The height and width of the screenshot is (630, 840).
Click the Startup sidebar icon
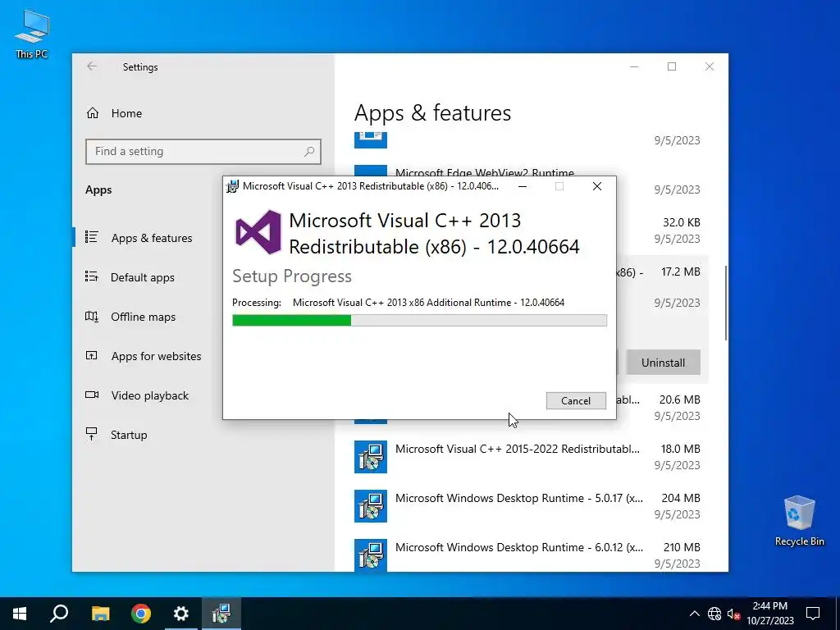coord(92,434)
